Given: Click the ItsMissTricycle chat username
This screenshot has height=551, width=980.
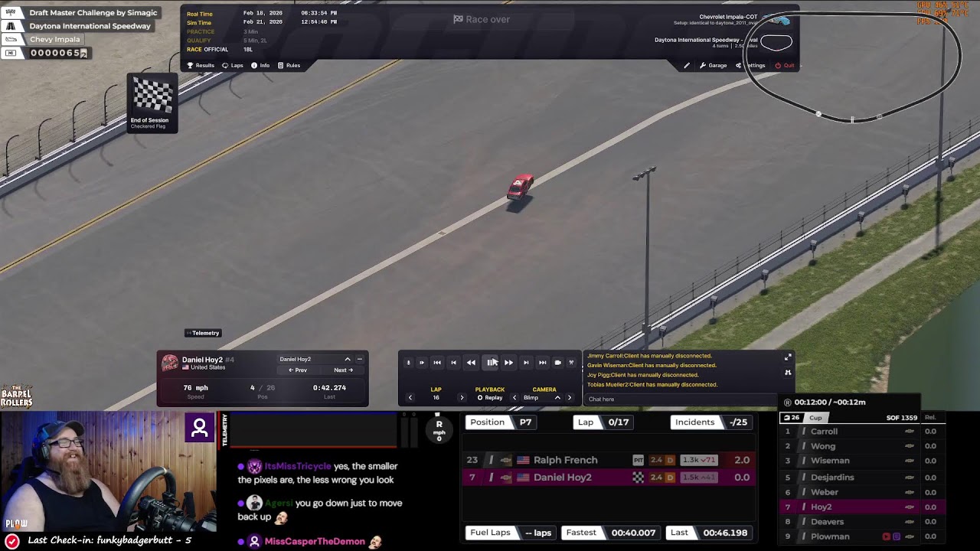Looking at the screenshot, I should (298, 466).
